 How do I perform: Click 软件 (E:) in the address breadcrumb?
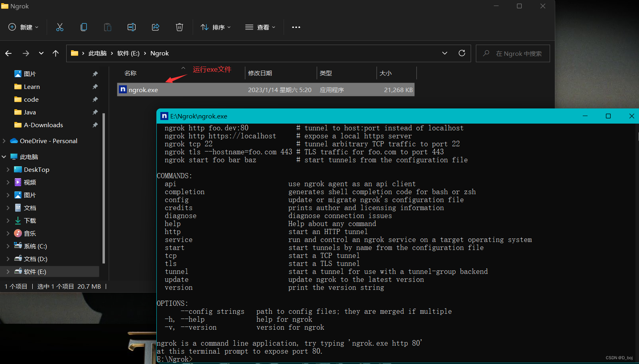tap(128, 53)
